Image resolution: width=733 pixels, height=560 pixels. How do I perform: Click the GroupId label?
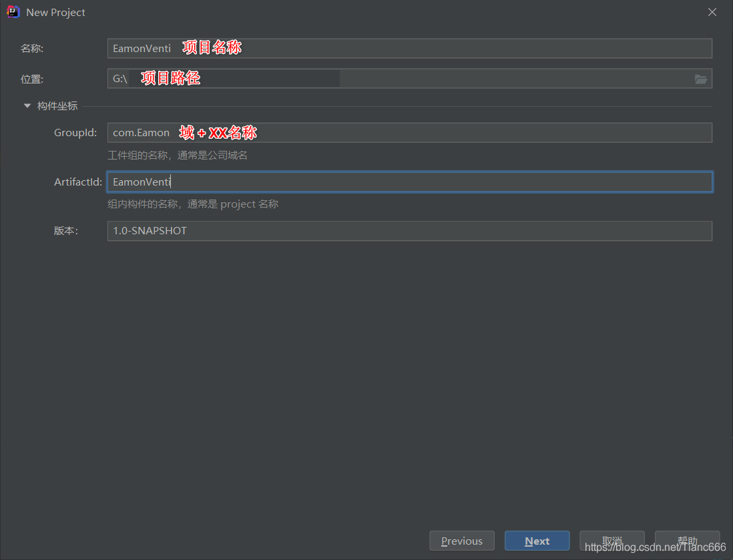pyautogui.click(x=75, y=133)
